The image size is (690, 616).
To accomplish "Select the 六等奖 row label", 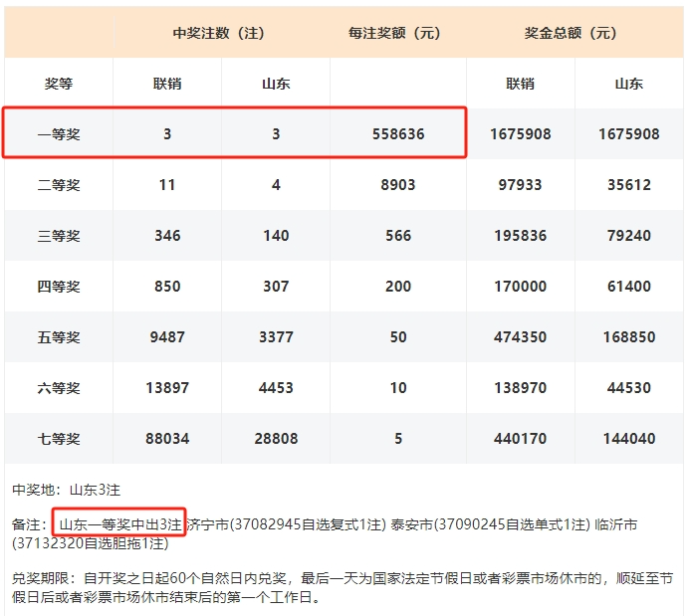I will (59, 388).
